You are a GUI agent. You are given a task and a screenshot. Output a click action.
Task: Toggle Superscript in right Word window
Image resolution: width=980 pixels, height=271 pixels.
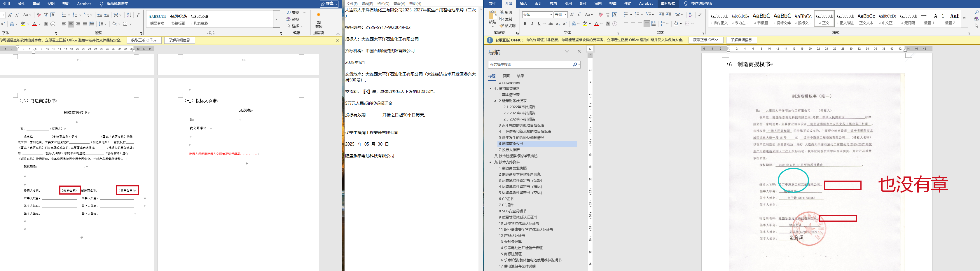pyautogui.click(x=565, y=24)
